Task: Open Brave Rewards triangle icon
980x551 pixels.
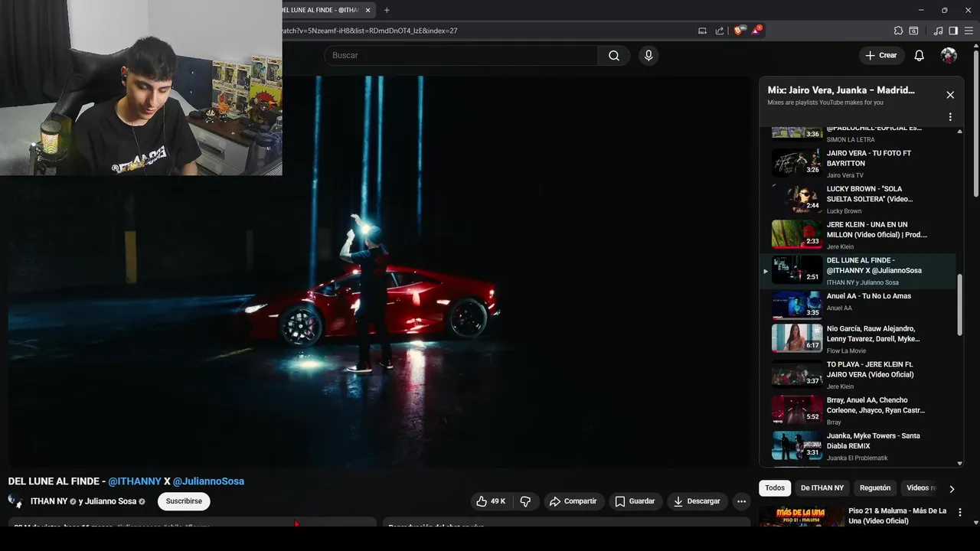Action: pyautogui.click(x=757, y=31)
